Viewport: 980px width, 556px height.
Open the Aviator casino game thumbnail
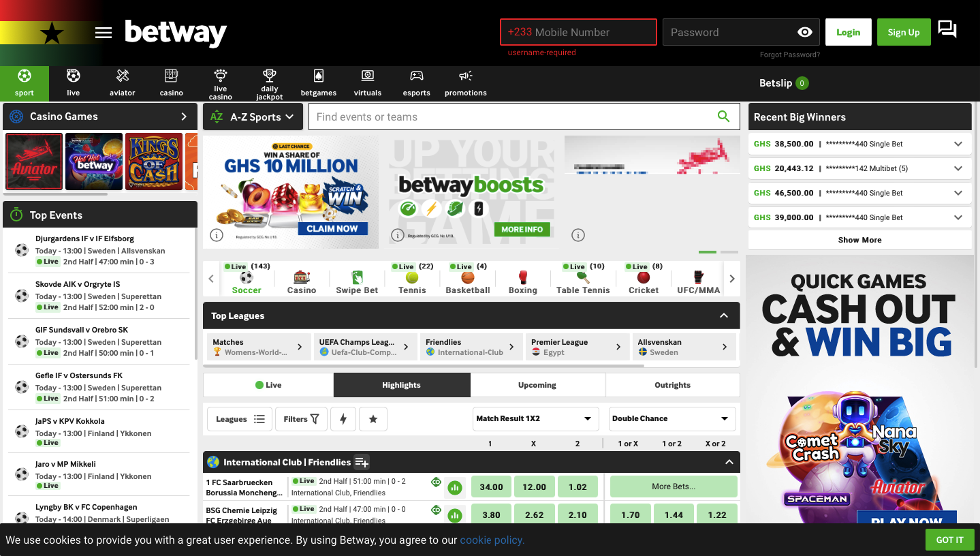[x=34, y=161]
